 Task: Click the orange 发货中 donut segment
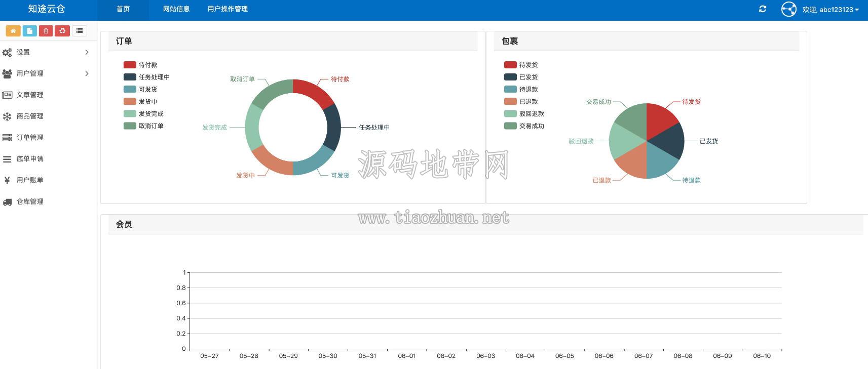point(272,163)
